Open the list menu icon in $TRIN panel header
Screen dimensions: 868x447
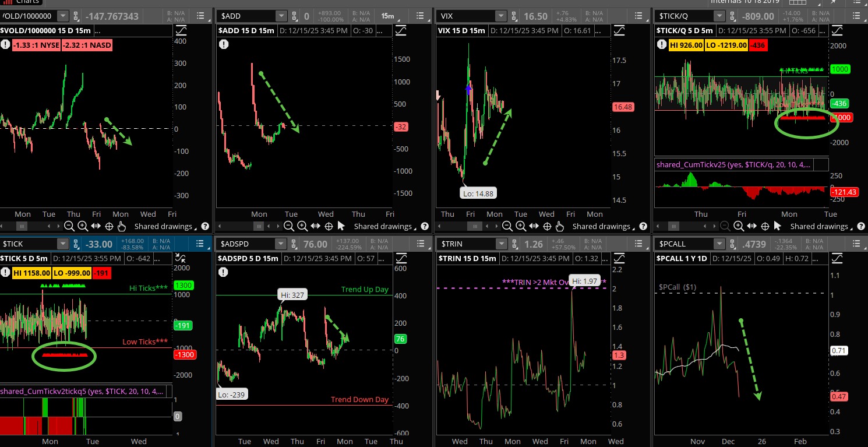(x=594, y=244)
